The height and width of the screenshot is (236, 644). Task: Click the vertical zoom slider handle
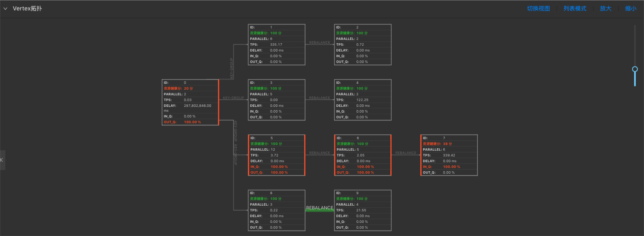(x=635, y=69)
